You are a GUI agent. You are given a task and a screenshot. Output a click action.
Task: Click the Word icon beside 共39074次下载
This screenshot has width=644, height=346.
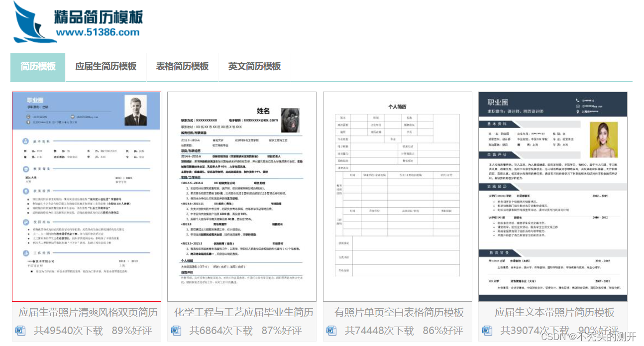coord(487,331)
